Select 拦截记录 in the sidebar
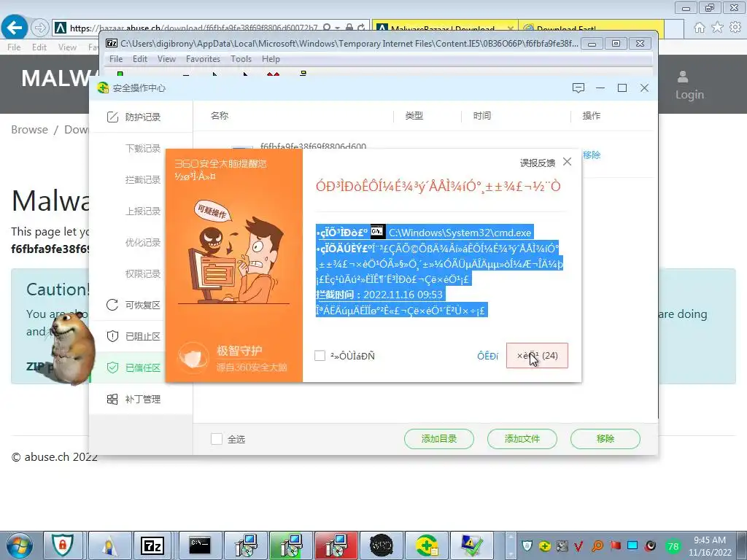 pos(142,180)
